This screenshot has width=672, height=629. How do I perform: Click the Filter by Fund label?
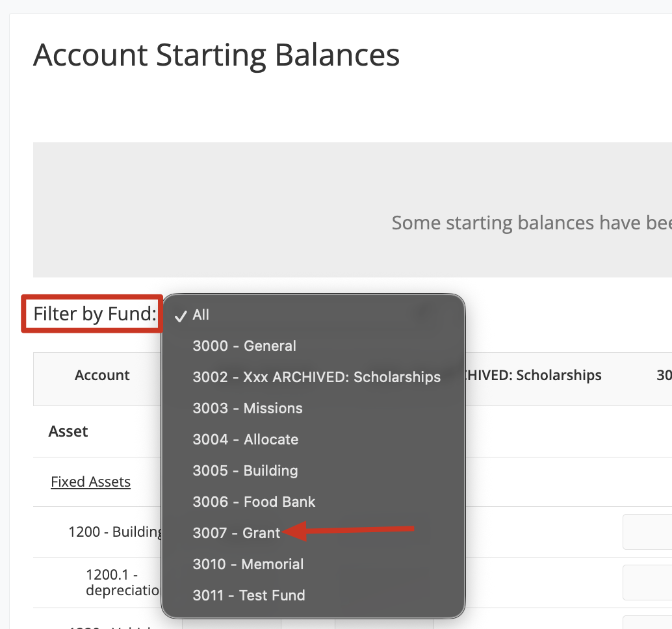pyautogui.click(x=95, y=314)
